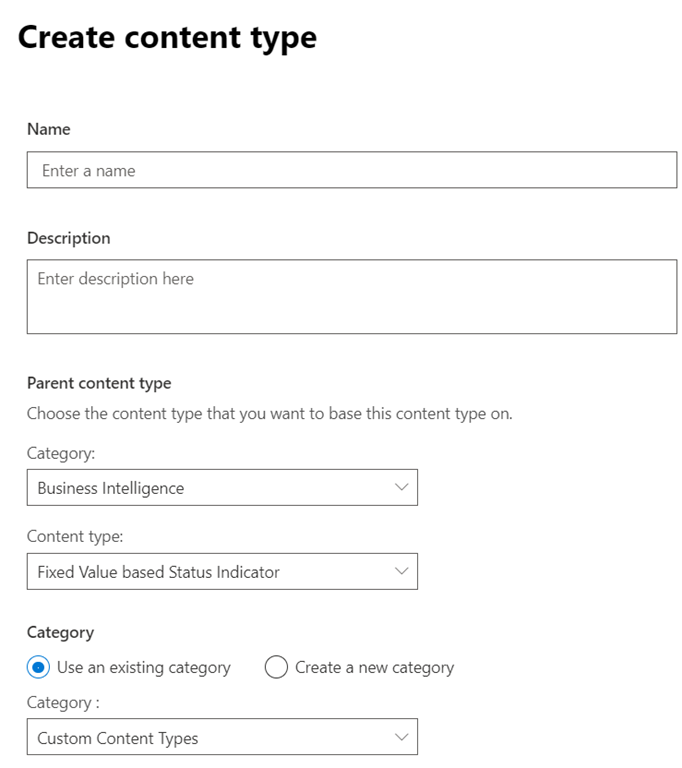Click the Choose the content type helper text

[x=269, y=413]
